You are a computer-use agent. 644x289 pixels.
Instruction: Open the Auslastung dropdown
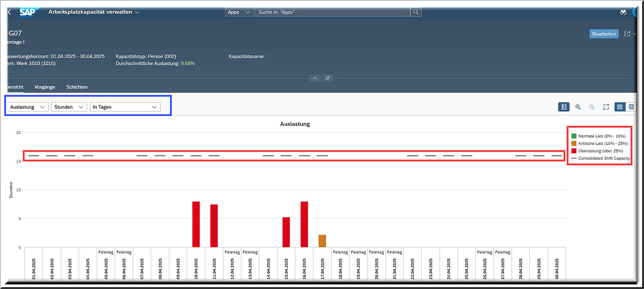[28, 107]
